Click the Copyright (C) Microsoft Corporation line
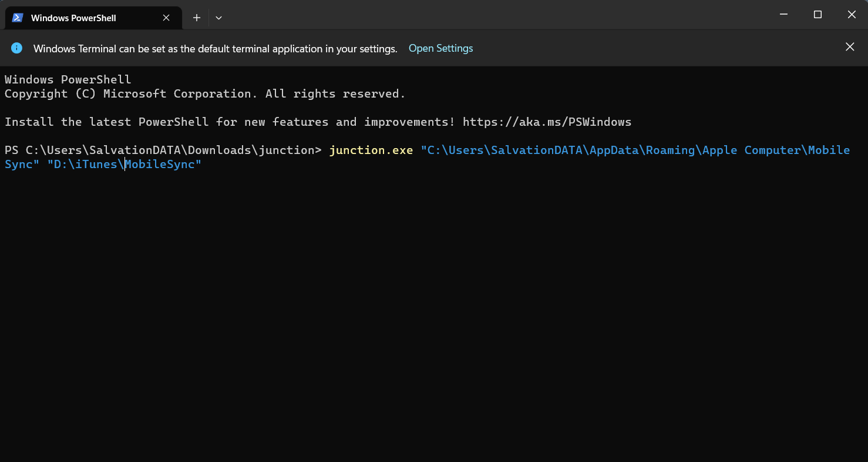The image size is (868, 462). (205, 93)
